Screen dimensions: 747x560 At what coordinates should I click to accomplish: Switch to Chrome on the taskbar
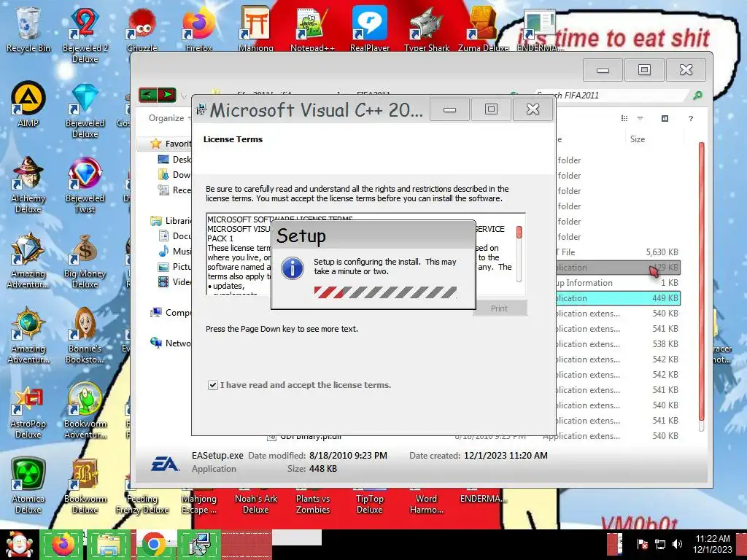(153, 545)
